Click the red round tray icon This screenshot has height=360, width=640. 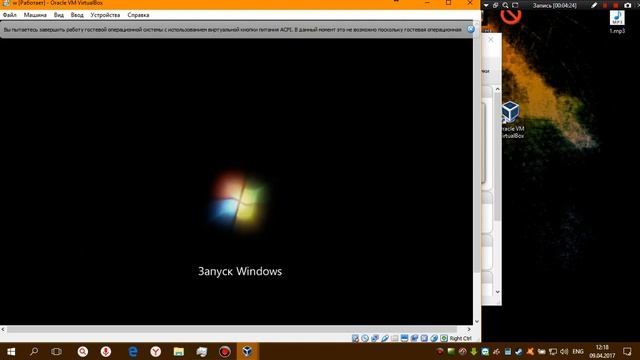[440, 351]
